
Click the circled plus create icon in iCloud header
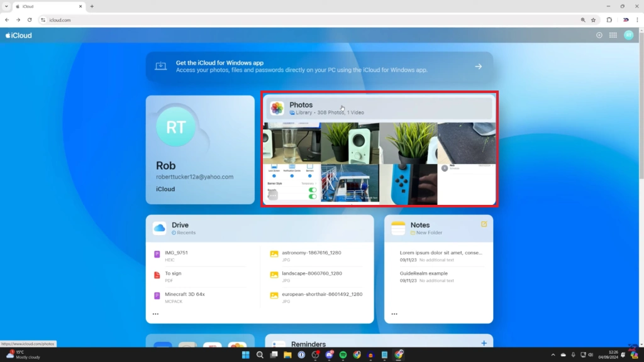click(599, 35)
